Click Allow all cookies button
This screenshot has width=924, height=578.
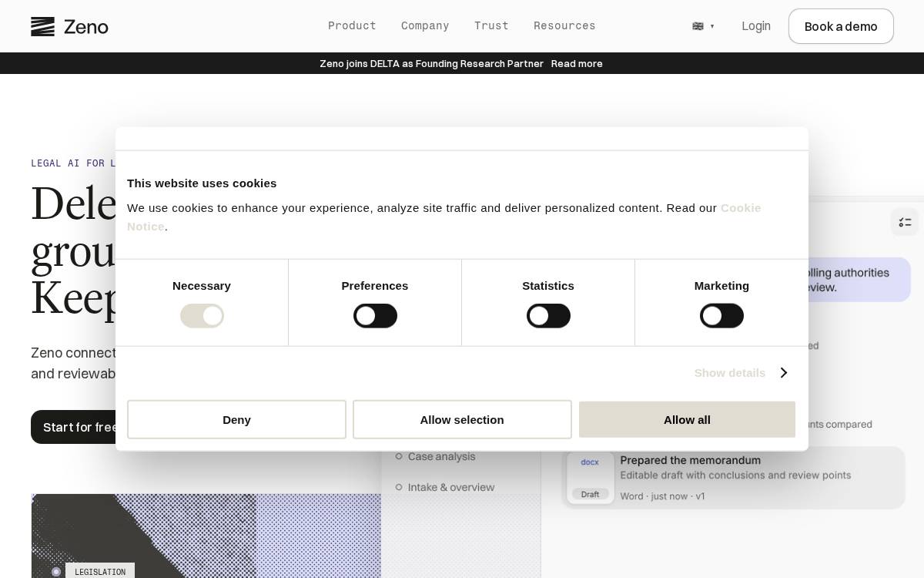(687, 419)
